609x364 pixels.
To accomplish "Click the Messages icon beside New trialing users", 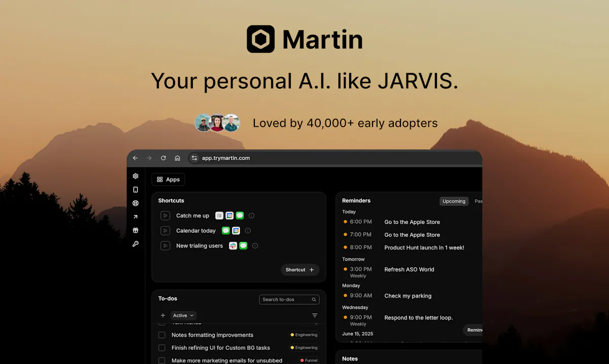I will coord(243,246).
